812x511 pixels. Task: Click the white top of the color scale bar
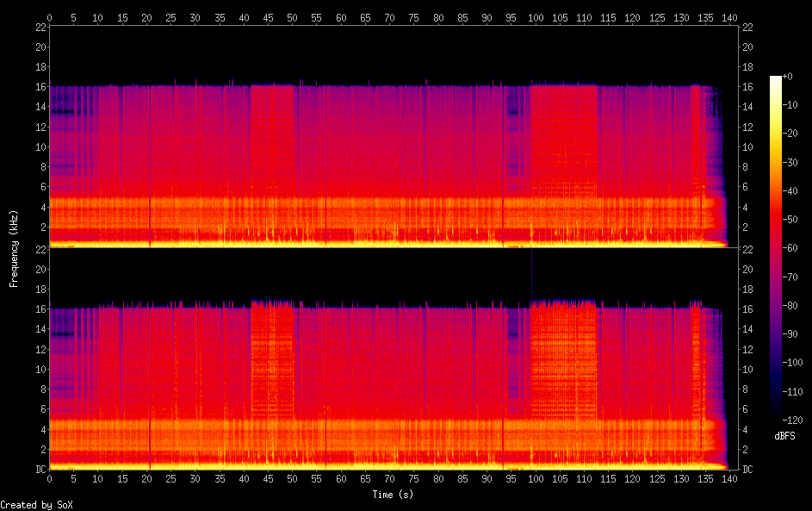tap(776, 79)
